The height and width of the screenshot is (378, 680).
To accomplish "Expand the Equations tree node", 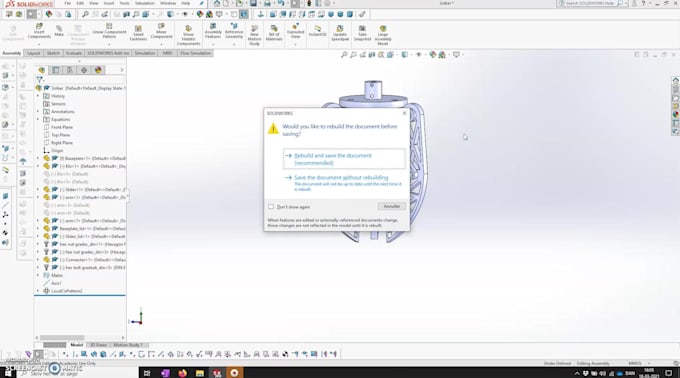I will coord(38,119).
